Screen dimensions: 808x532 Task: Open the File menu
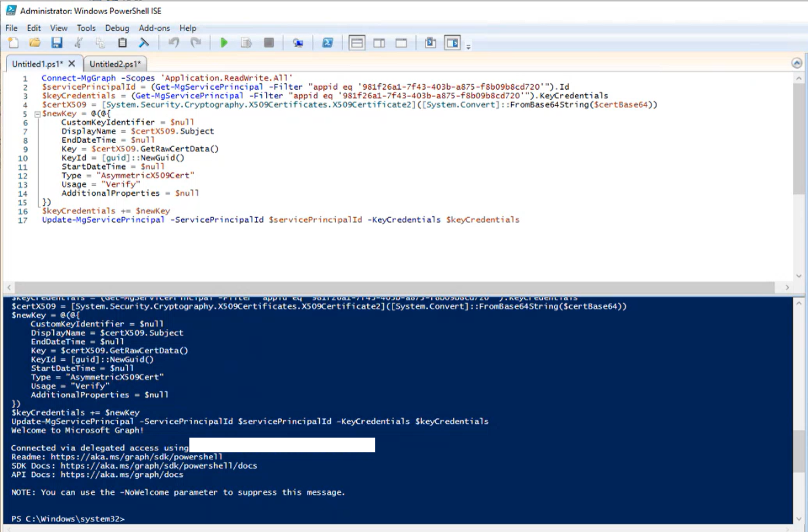click(11, 28)
